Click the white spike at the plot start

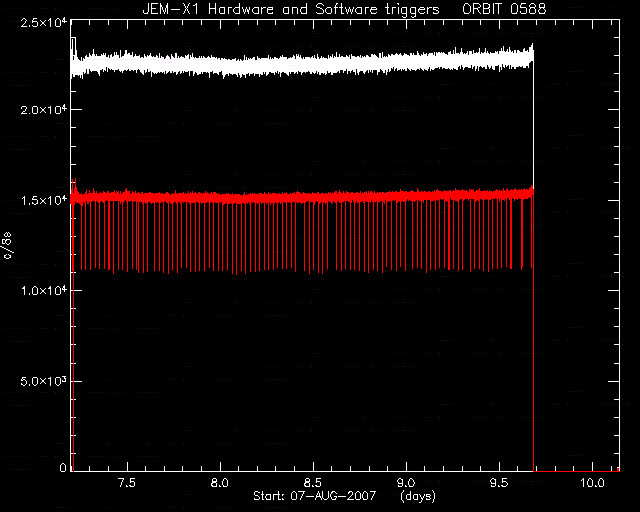[73, 47]
